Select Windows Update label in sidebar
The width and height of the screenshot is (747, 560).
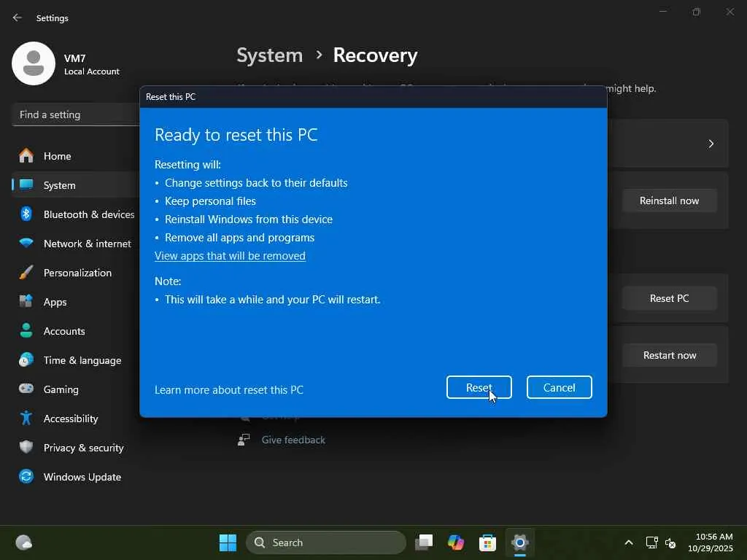coord(82,477)
